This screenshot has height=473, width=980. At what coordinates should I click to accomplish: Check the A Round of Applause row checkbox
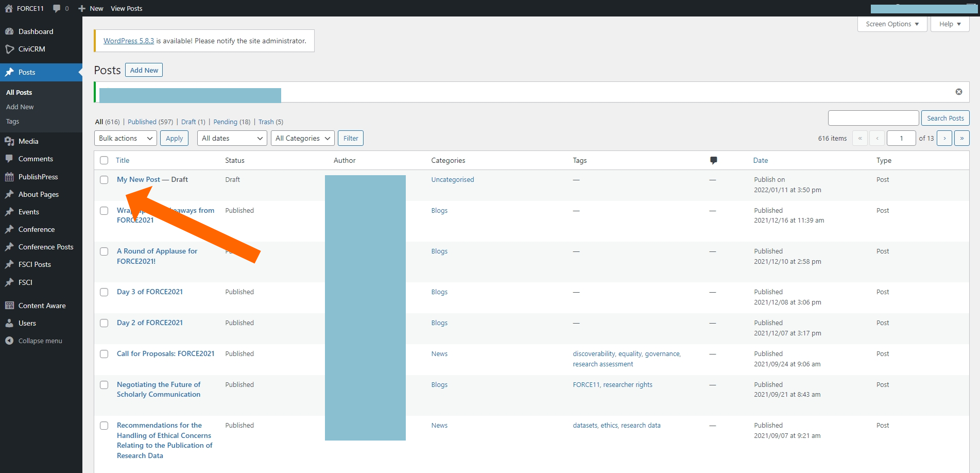coord(104,251)
